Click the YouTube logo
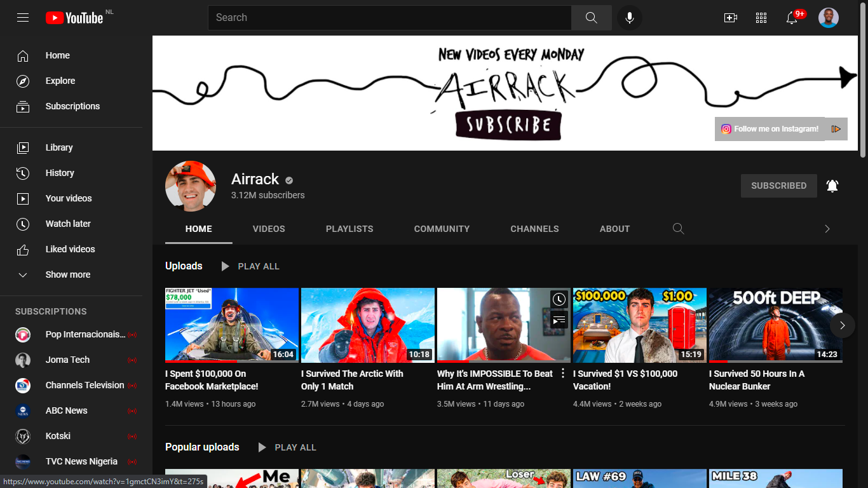Screen dimensions: 868x488 tap(74, 18)
